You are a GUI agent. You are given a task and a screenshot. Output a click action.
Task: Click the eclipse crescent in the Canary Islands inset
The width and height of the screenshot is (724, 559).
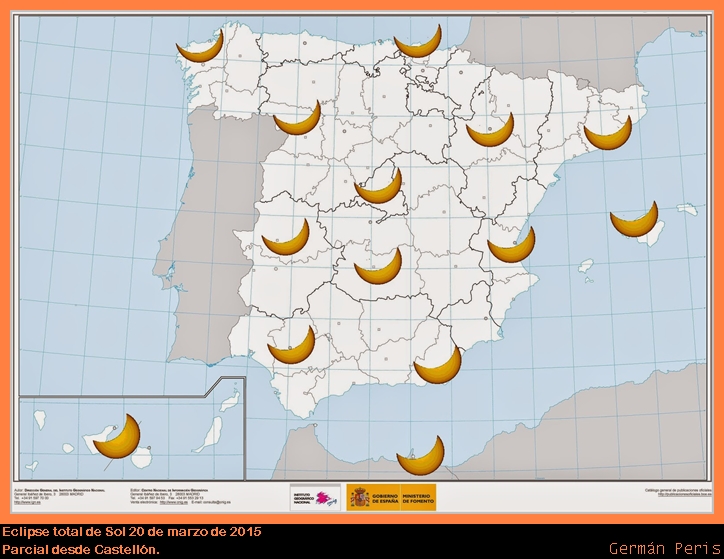(x=117, y=440)
